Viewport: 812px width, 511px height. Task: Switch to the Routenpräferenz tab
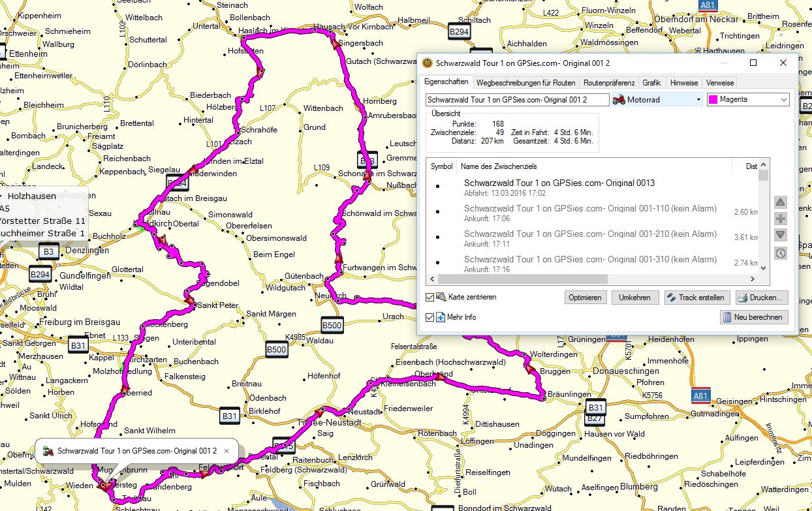click(608, 83)
